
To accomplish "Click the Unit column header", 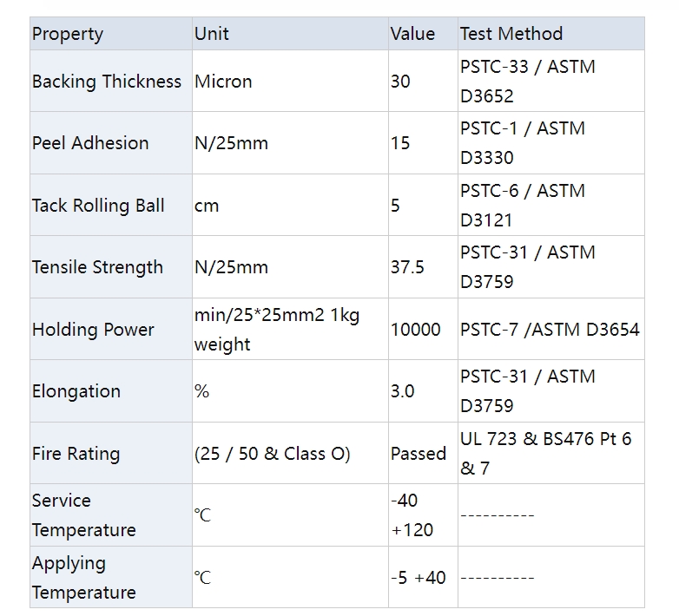I will (x=212, y=34).
